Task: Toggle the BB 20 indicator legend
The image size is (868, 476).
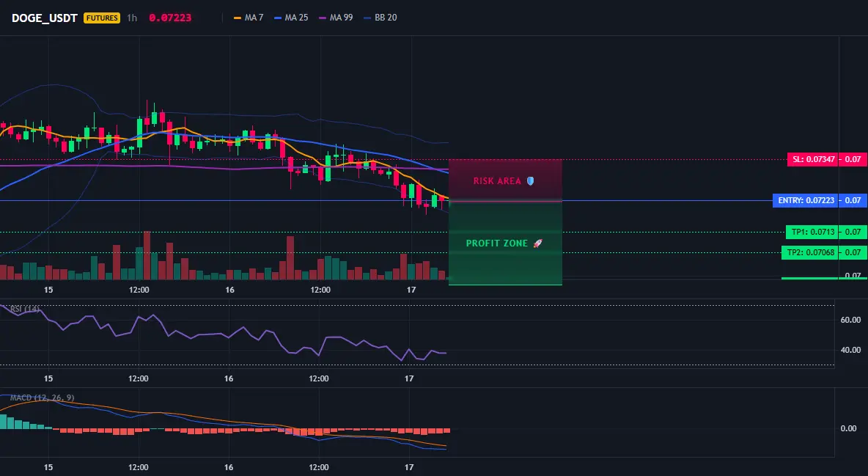Action: pos(380,18)
